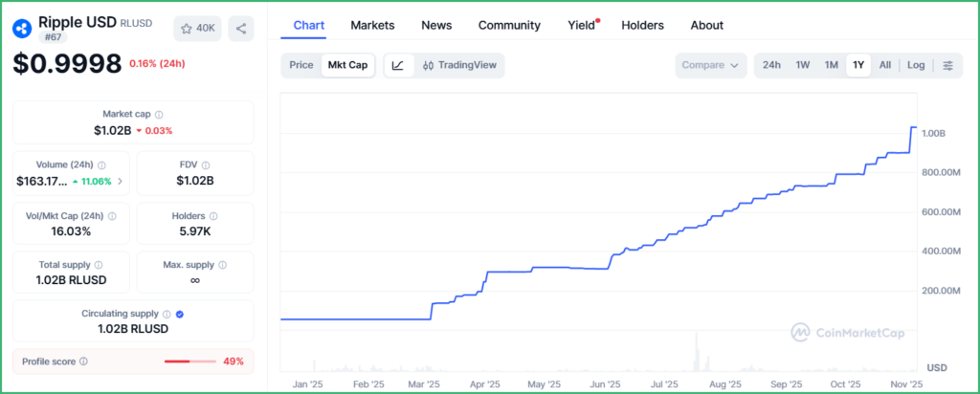The image size is (980, 394).
Task: Click the share icon button
Action: click(x=241, y=29)
